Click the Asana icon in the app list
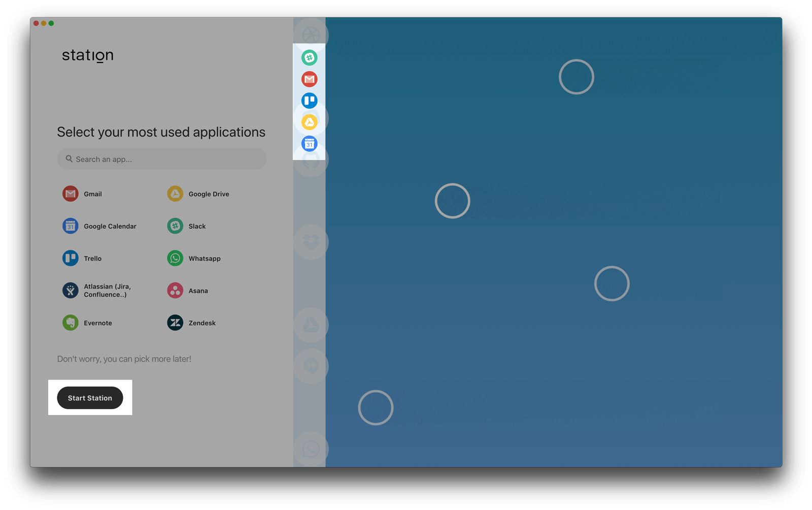The image size is (812, 510). tap(175, 290)
